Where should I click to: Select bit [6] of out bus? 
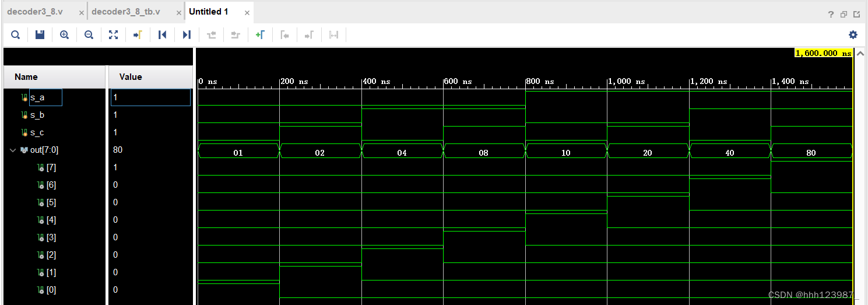[x=51, y=185]
